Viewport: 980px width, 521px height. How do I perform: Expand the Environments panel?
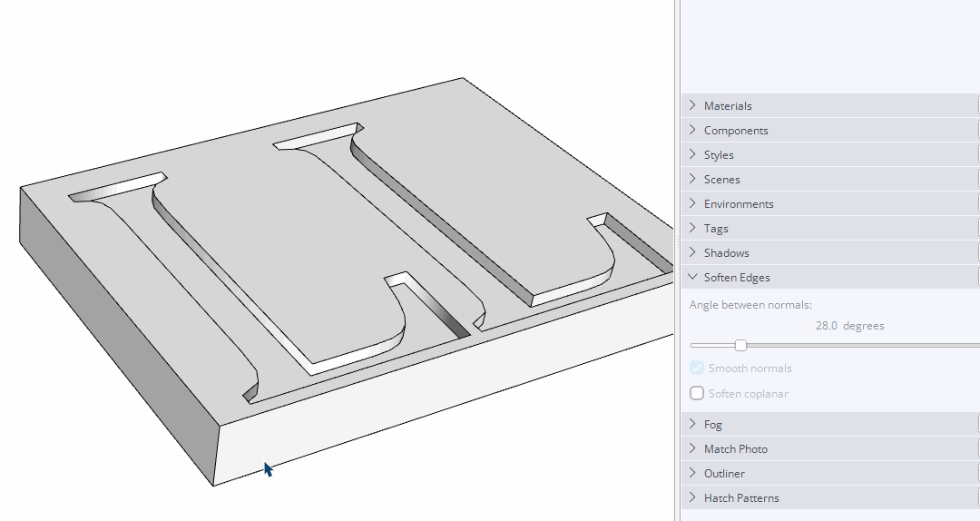click(x=830, y=203)
